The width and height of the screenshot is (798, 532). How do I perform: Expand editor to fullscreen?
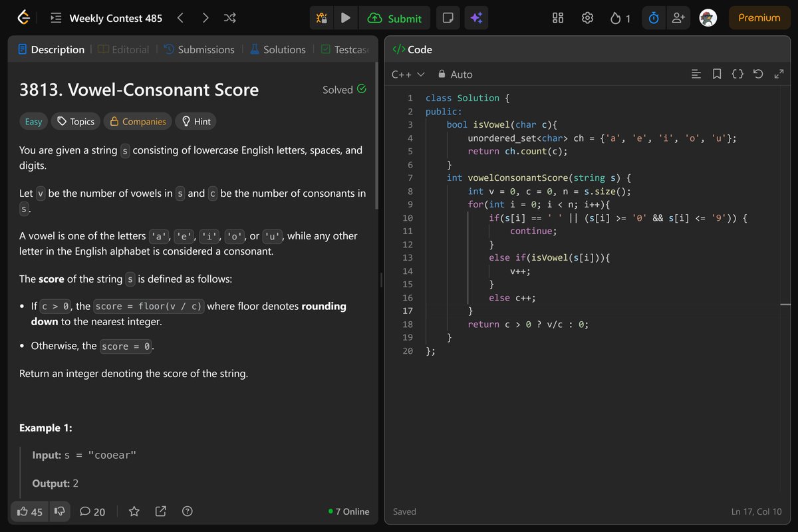(x=779, y=74)
